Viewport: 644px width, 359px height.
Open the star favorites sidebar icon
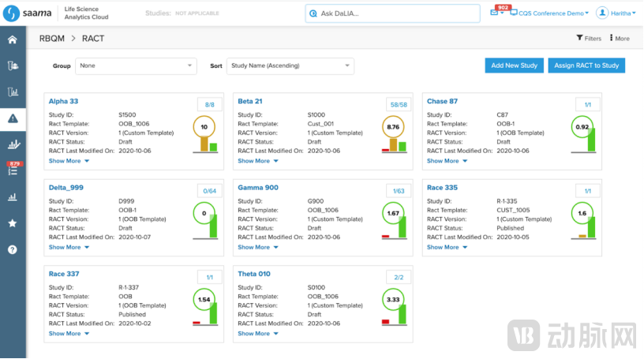point(13,223)
